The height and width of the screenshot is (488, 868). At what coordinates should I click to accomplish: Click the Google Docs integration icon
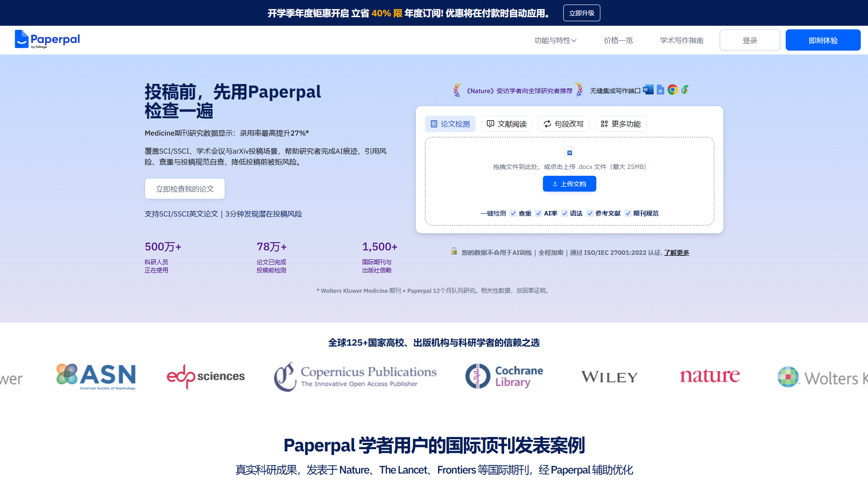point(660,90)
